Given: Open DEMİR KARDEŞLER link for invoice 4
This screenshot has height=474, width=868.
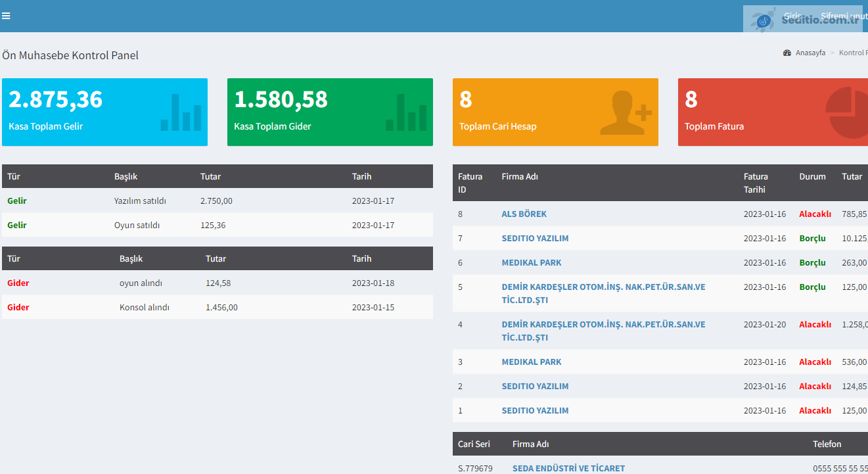Looking at the screenshot, I should point(604,331).
